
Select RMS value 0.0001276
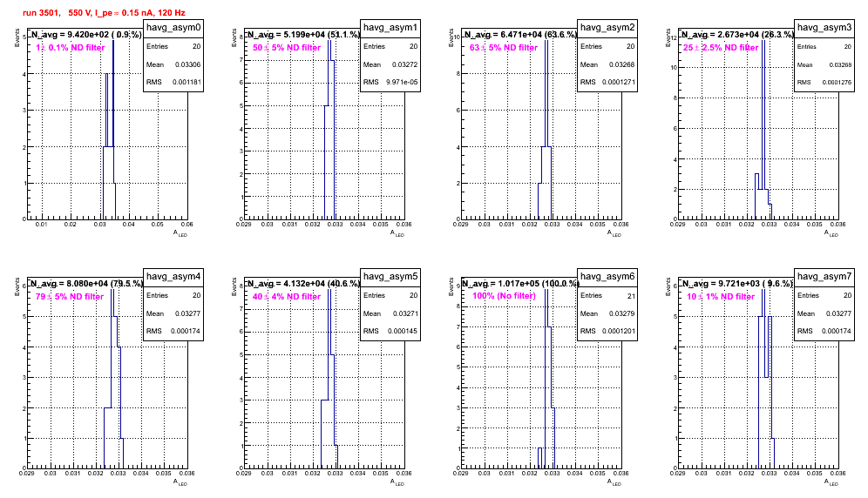pos(837,82)
